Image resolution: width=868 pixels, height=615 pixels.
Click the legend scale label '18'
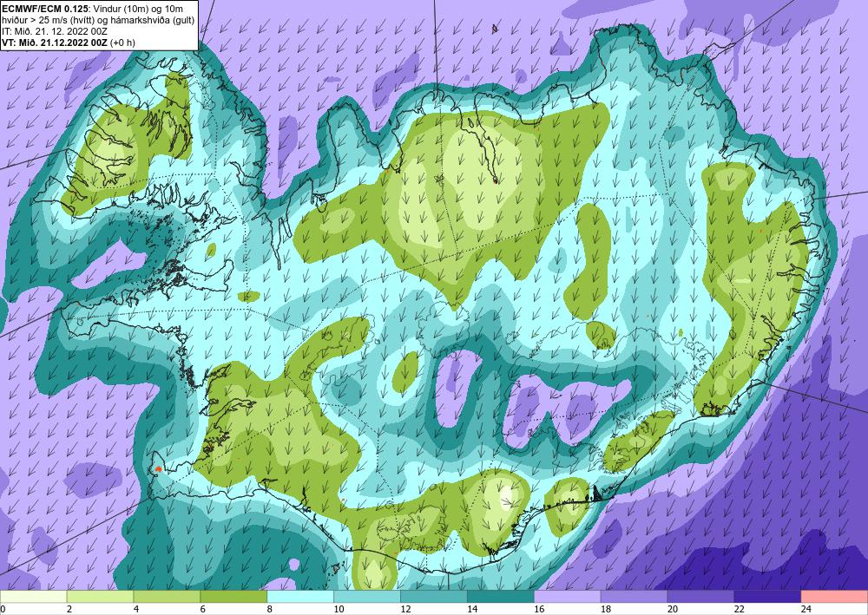[x=606, y=610]
